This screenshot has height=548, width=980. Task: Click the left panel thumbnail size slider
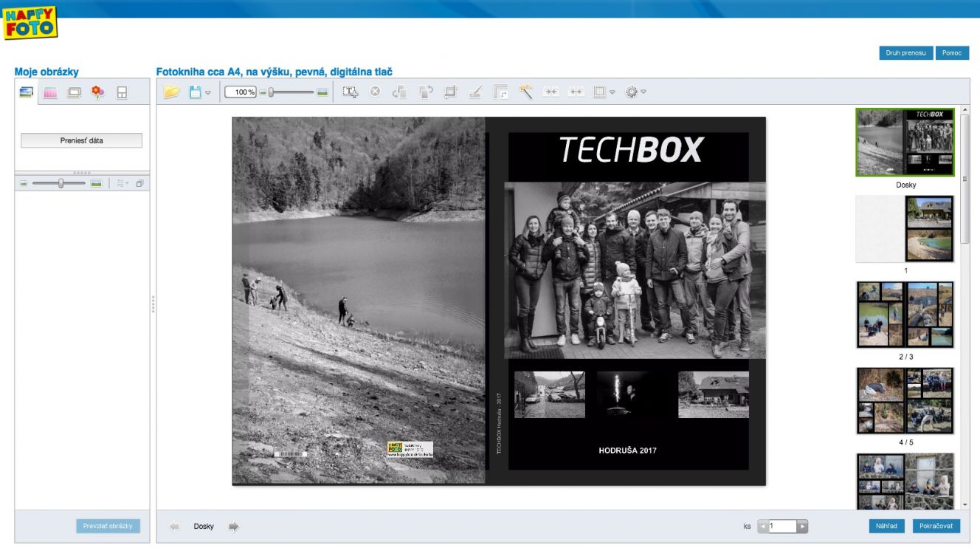[61, 183]
